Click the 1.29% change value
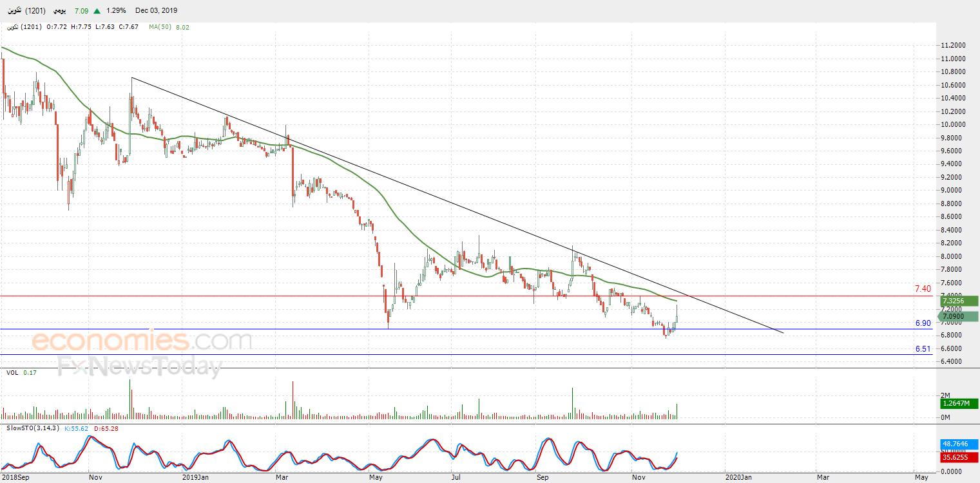The image size is (980, 483). 115,11
